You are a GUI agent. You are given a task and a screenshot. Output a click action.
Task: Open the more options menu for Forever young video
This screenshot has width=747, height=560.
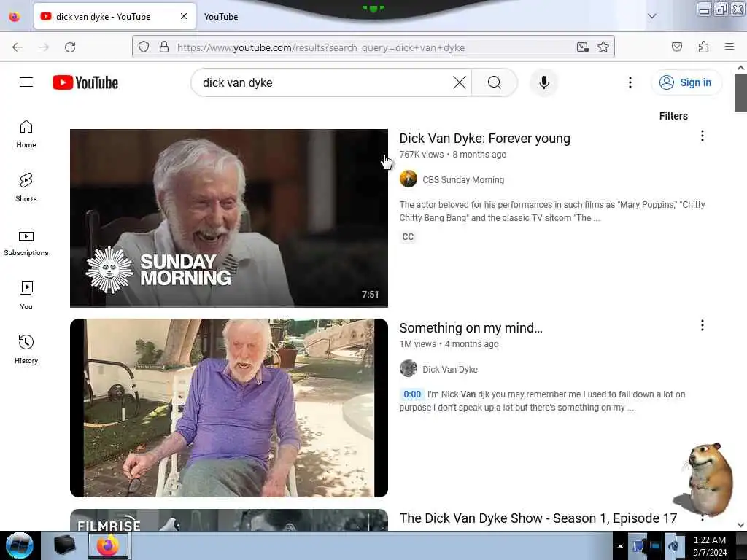point(702,136)
